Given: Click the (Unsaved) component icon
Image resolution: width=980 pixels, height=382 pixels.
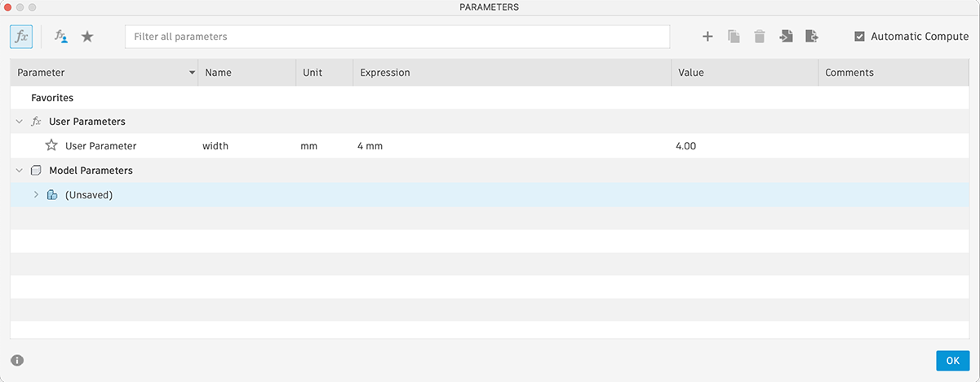Looking at the screenshot, I should 52,195.
